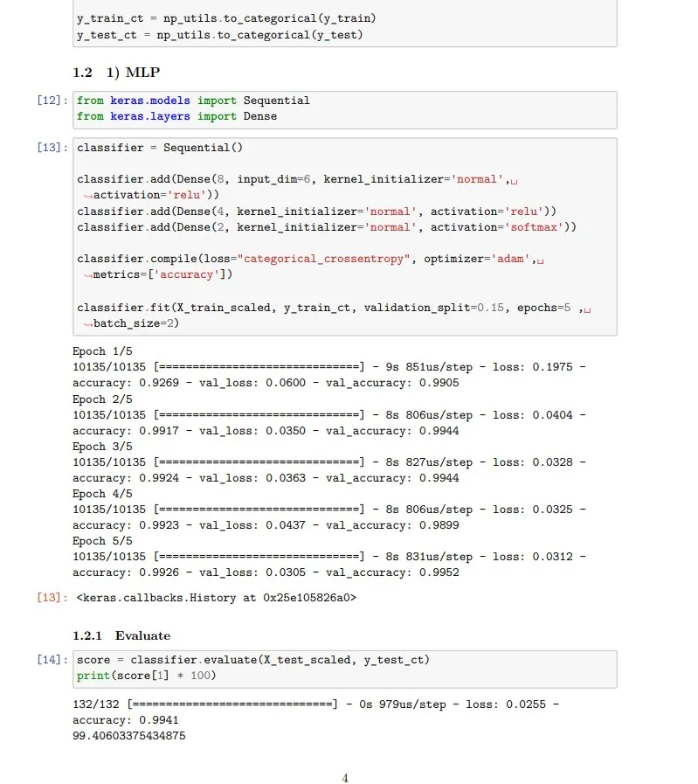Click the [14] cell number label
This screenshot has width=698, height=784.
[53, 660]
